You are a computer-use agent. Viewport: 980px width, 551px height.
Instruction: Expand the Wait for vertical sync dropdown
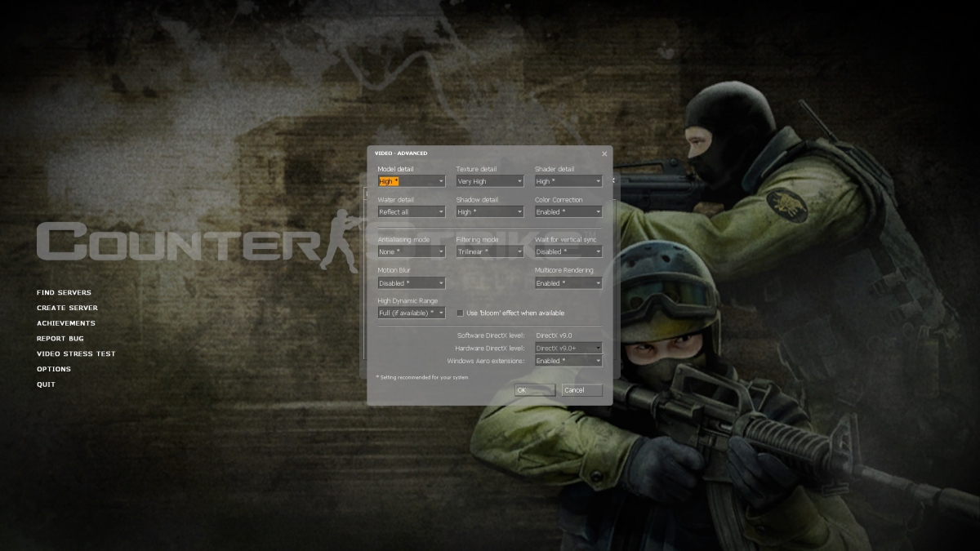tap(568, 251)
